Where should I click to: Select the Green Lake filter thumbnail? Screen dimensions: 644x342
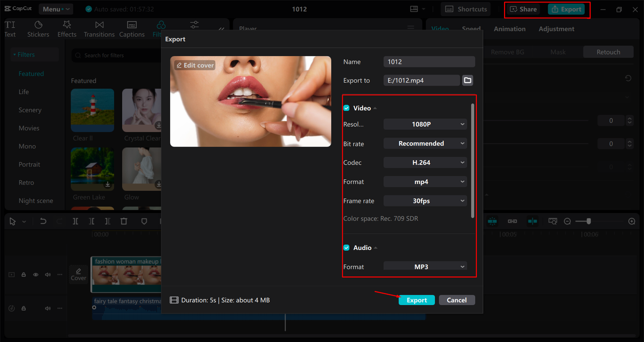click(93, 169)
